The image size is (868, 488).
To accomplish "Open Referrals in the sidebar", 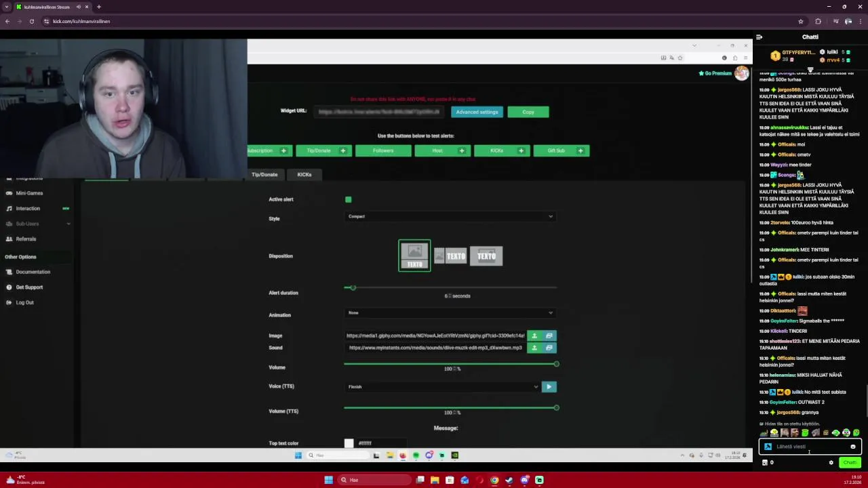I will click(26, 239).
